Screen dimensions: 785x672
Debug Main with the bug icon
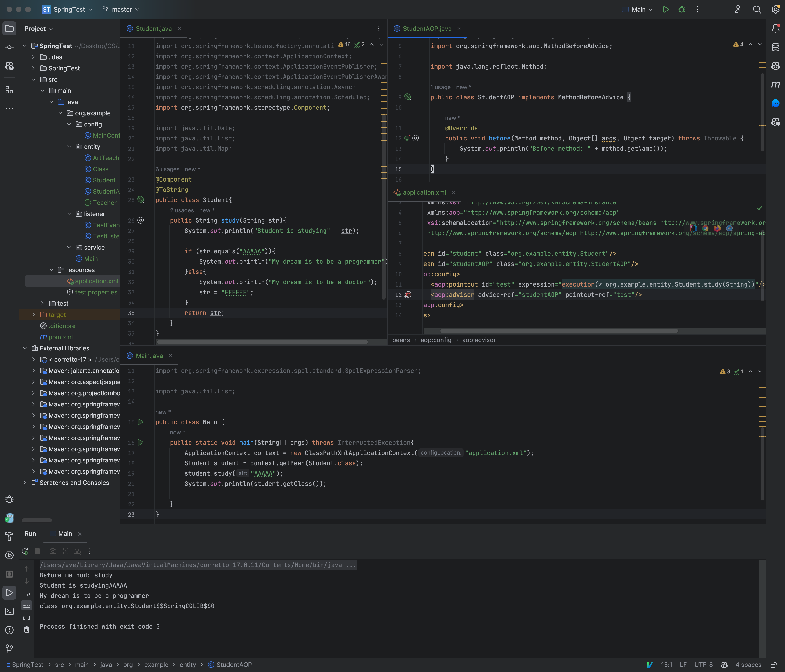point(682,10)
